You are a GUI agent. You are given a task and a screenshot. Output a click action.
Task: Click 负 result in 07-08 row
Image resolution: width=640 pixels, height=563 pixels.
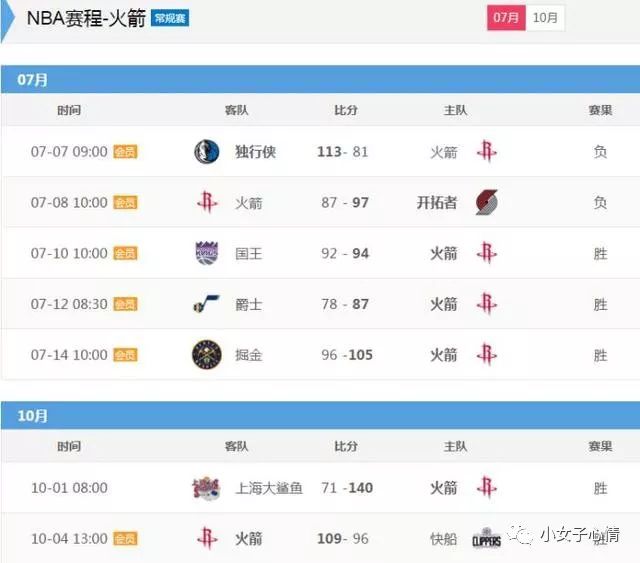click(x=600, y=203)
